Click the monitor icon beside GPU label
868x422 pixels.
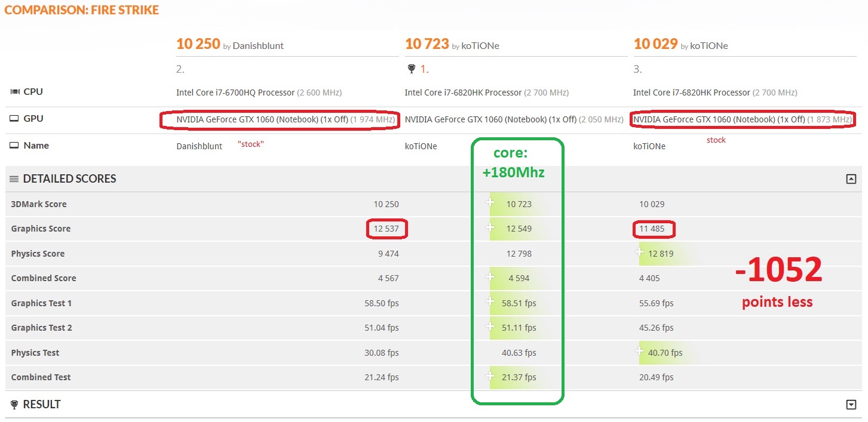pos(15,119)
